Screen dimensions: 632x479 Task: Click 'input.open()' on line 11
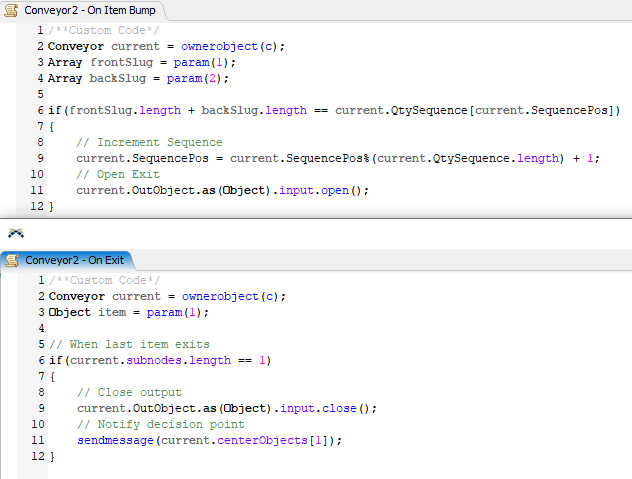(x=321, y=190)
